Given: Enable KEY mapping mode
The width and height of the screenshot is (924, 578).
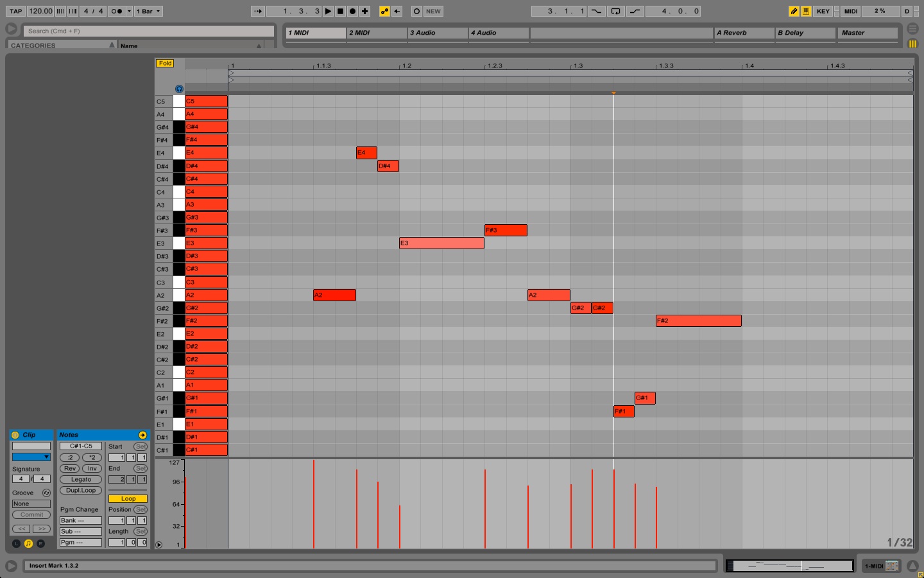Looking at the screenshot, I should [x=823, y=11].
